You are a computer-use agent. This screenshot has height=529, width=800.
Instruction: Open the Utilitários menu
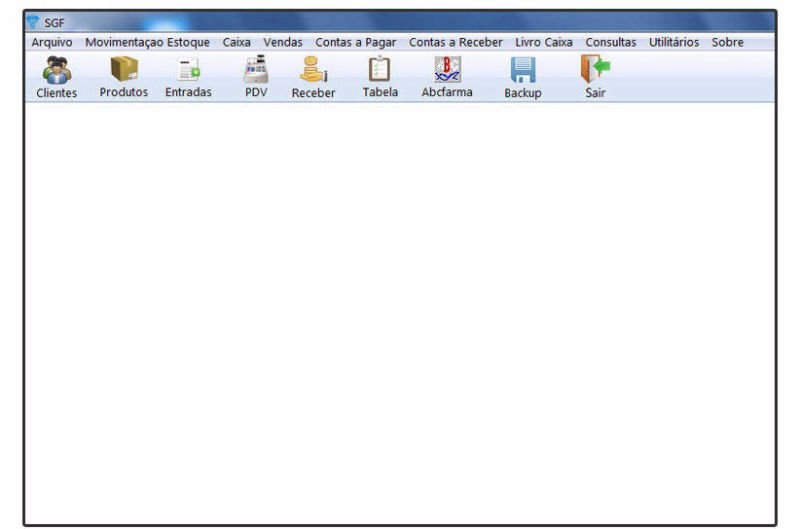(x=673, y=43)
